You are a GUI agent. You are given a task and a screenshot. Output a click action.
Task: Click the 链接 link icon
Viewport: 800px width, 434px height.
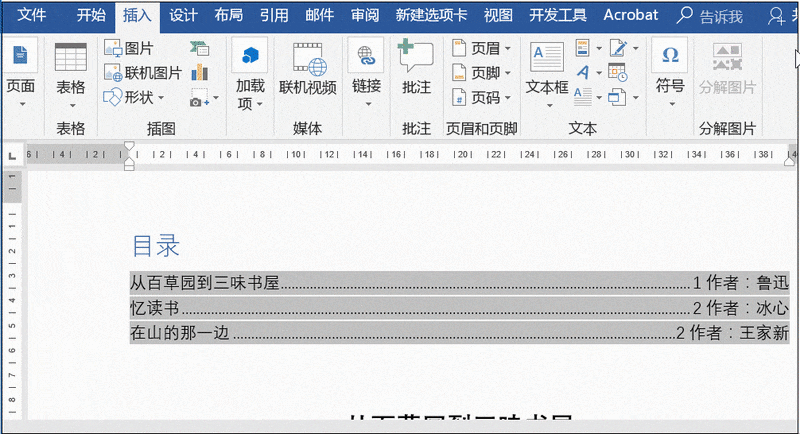click(366, 56)
